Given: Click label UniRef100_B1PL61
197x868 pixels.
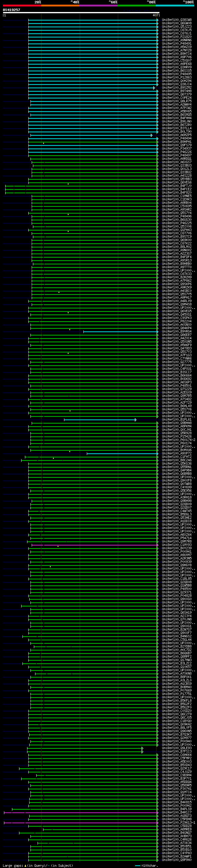Looking at the screenshot, I should (177, 420).
